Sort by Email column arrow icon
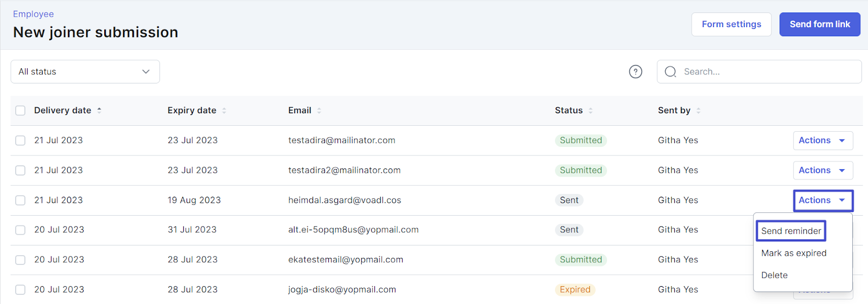This screenshot has width=868, height=304. coord(319,111)
